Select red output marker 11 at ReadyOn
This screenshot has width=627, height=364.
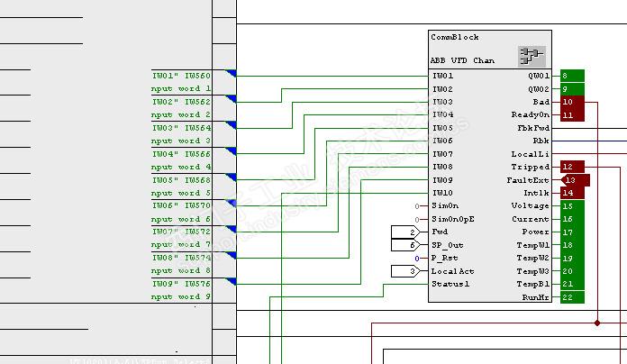(572, 115)
